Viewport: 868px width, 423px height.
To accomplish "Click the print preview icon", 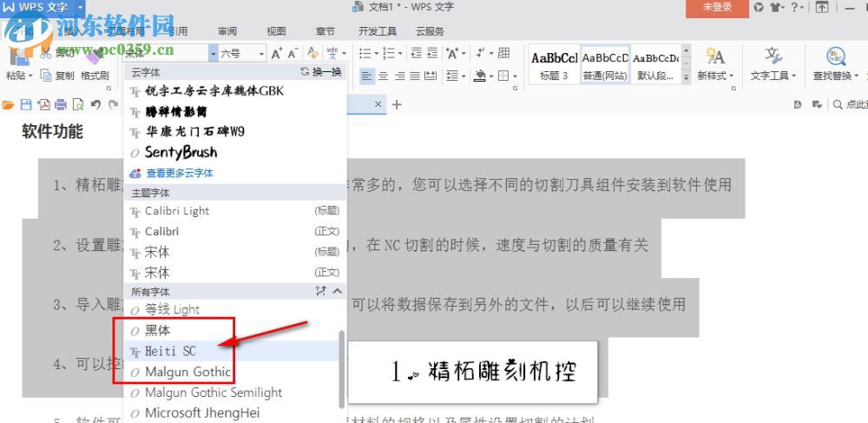I will coord(78,104).
